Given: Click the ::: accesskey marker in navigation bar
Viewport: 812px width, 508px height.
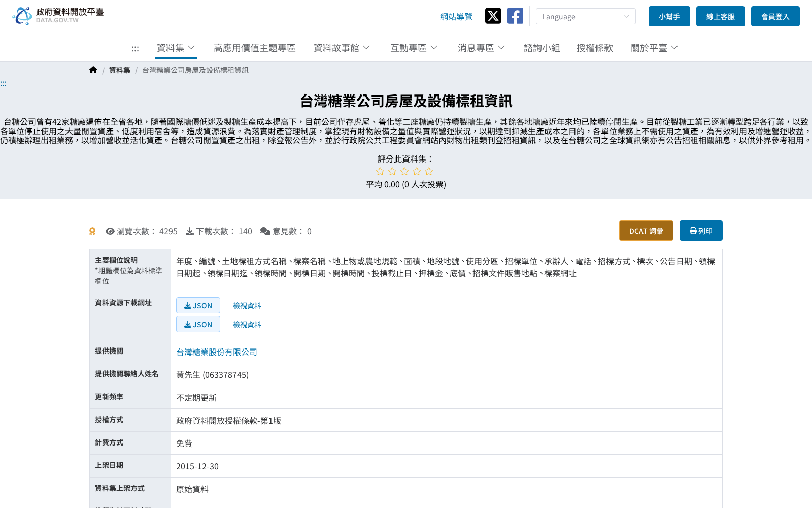Looking at the screenshot, I should coord(135,49).
